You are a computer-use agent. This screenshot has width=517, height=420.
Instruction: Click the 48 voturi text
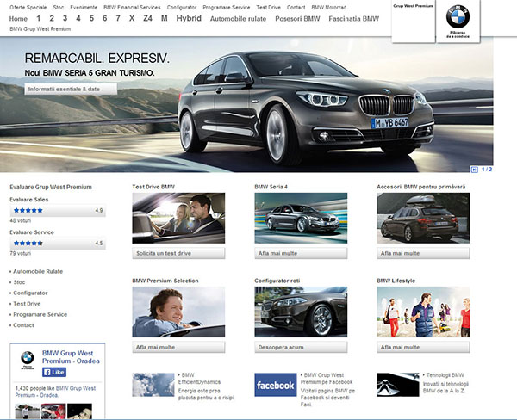point(20,220)
